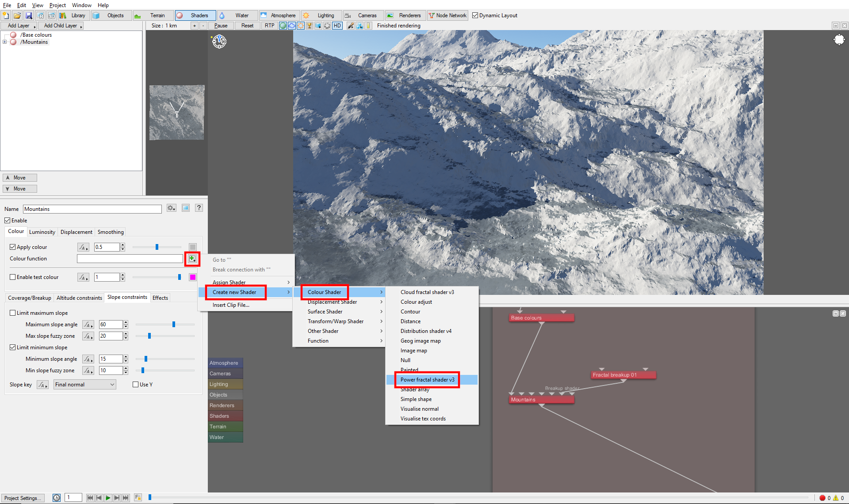The height and width of the screenshot is (504, 849).
Task: Click the Minimum slope angle slider
Action: pyautogui.click(x=165, y=359)
